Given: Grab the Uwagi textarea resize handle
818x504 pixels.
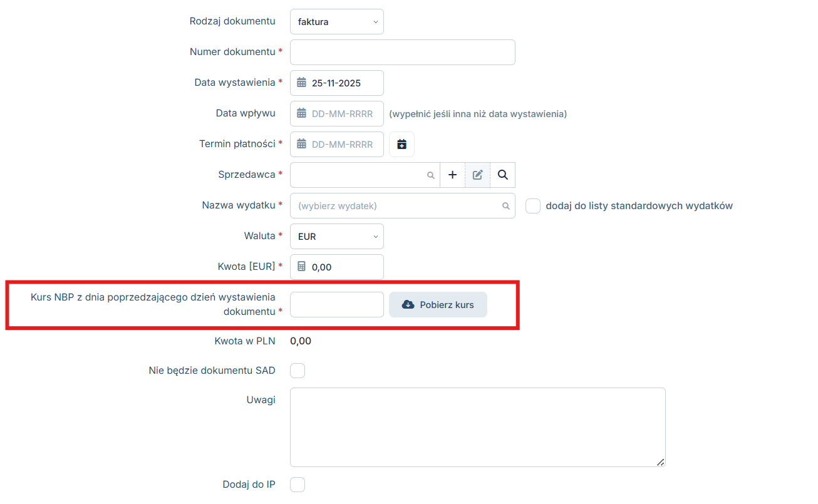Looking at the screenshot, I should (660, 462).
